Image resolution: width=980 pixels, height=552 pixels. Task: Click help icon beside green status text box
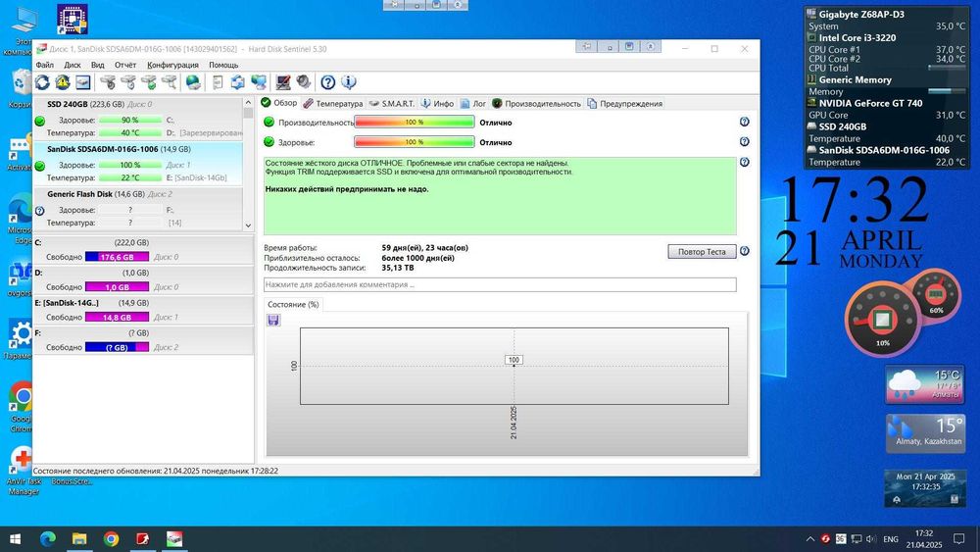pyautogui.click(x=745, y=162)
